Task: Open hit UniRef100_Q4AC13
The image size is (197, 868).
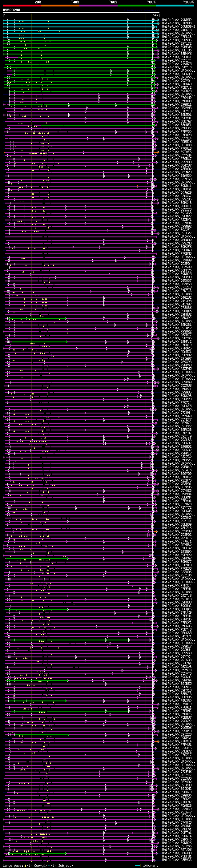Action: (177, 30)
